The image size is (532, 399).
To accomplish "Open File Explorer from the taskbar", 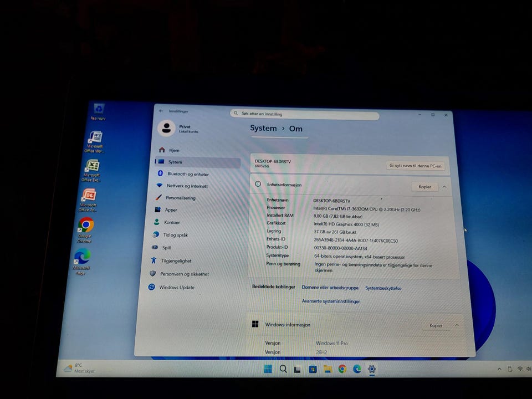I will pyautogui.click(x=328, y=369).
